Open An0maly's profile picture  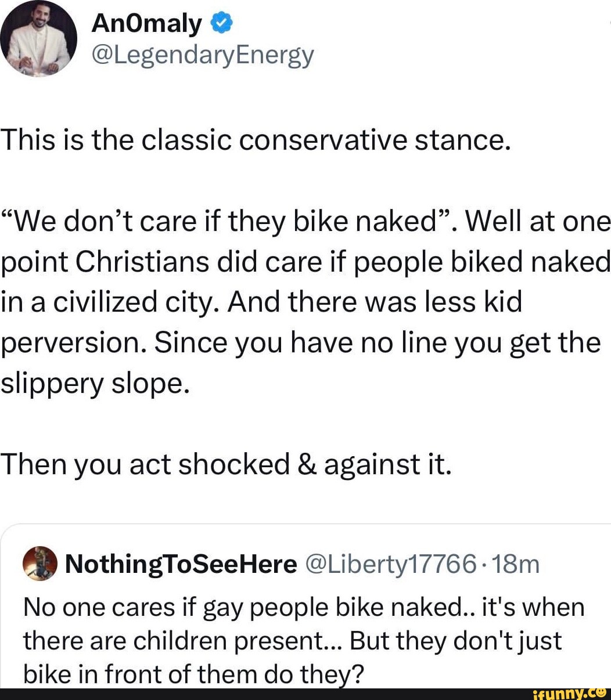tap(39, 39)
